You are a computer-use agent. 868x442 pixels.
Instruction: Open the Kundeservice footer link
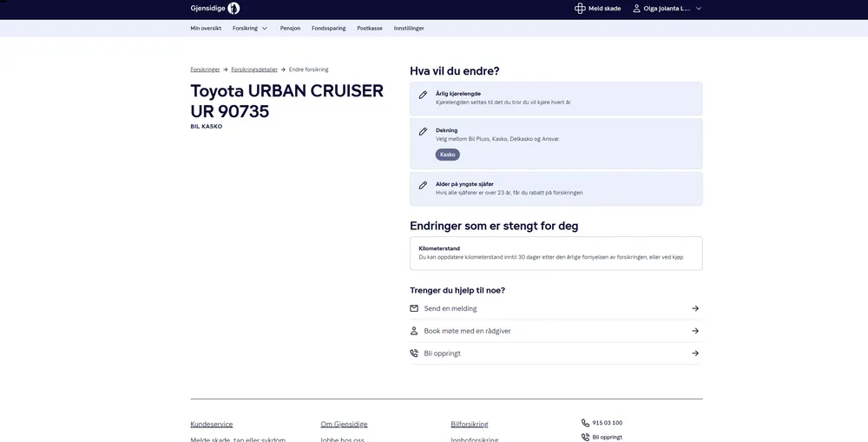[212, 425]
